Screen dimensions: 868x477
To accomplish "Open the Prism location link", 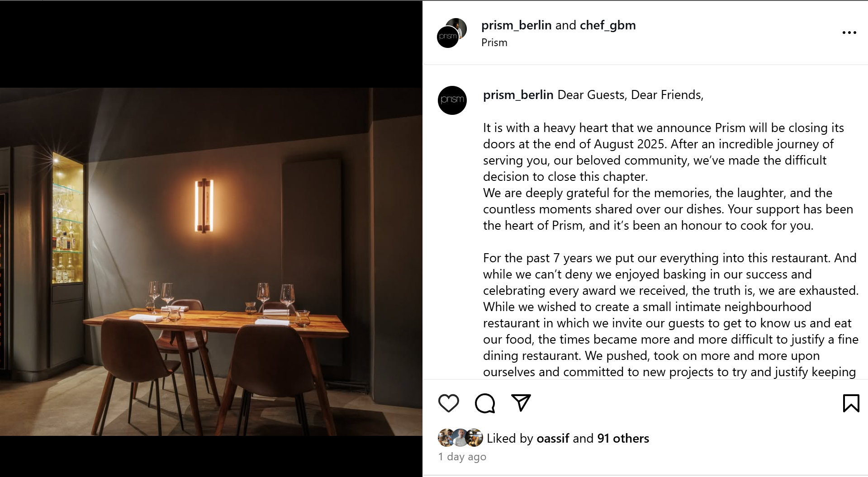I will click(x=494, y=43).
